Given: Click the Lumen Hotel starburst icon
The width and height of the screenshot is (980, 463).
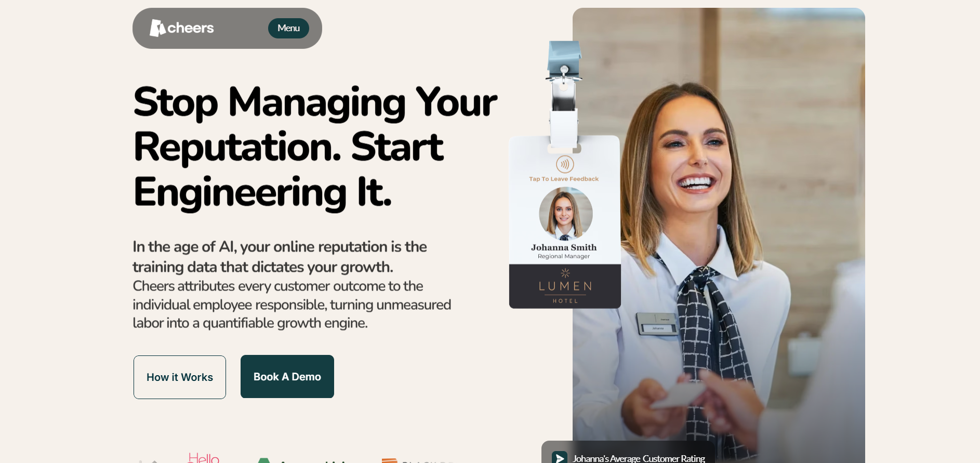Looking at the screenshot, I should pyautogui.click(x=565, y=273).
